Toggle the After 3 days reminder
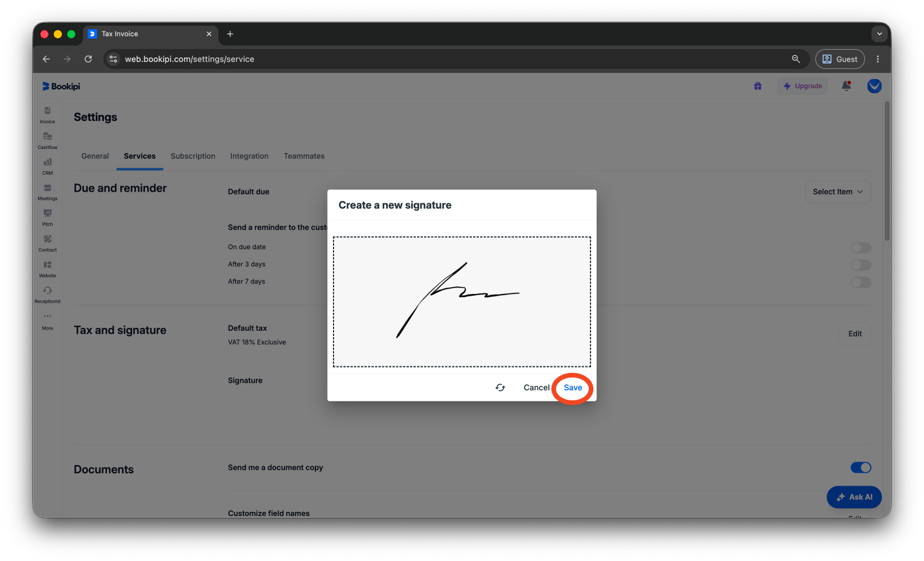This screenshot has width=924, height=561. click(861, 265)
